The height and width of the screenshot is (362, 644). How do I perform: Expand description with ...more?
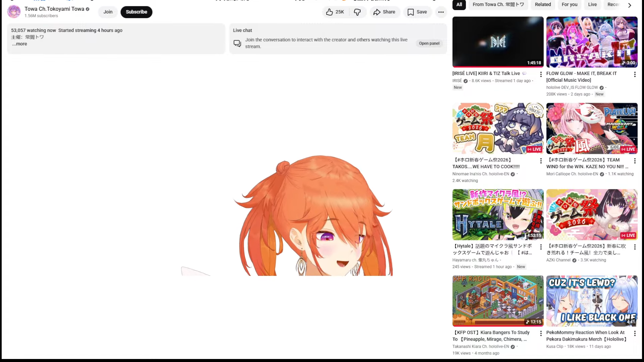[19, 44]
